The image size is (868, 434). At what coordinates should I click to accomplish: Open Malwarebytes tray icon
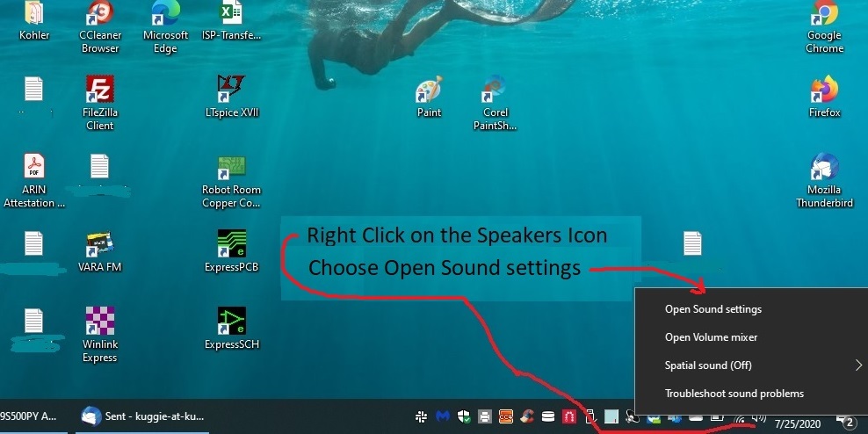[442, 416]
